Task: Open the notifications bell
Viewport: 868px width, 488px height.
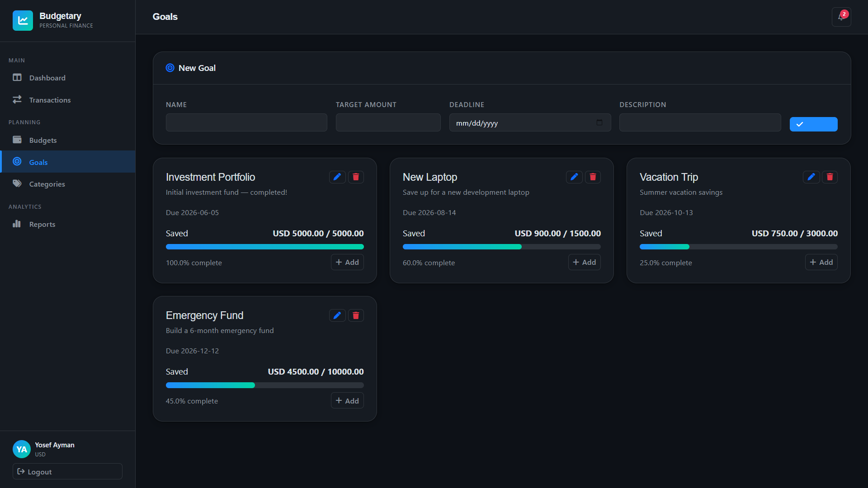Action: tap(841, 17)
